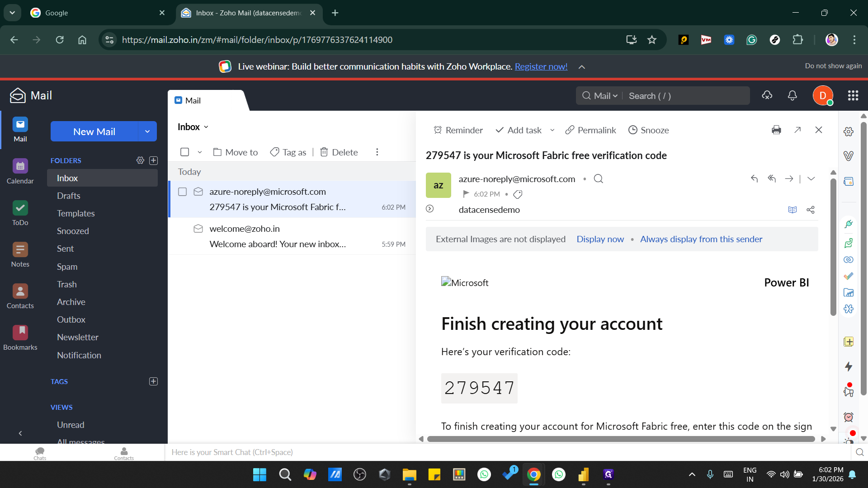Click Display now to show external images
The width and height of the screenshot is (868, 488).
tap(600, 239)
